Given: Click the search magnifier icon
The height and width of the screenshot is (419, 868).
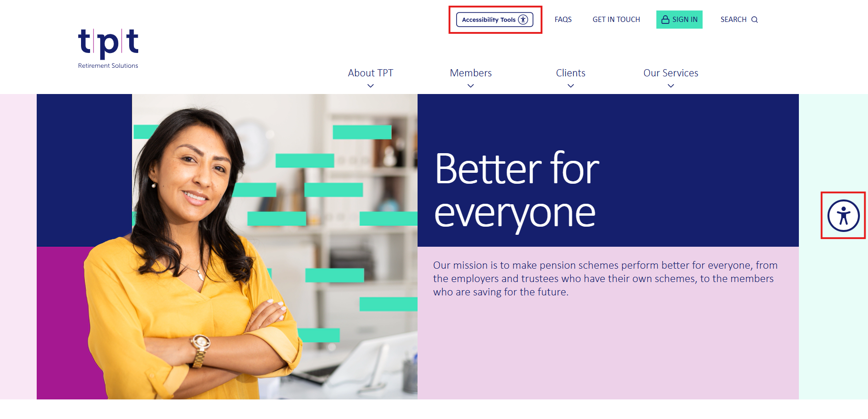Looking at the screenshot, I should 755,20.
